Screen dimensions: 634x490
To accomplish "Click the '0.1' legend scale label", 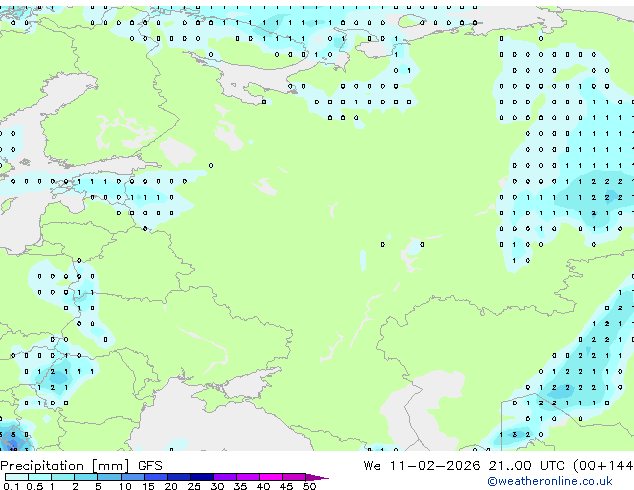I will (x=11, y=486).
